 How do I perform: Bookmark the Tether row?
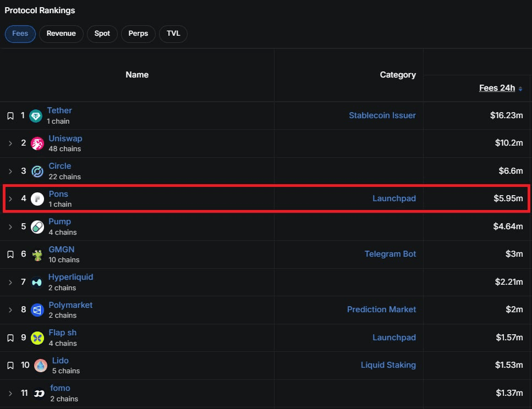[x=10, y=116]
